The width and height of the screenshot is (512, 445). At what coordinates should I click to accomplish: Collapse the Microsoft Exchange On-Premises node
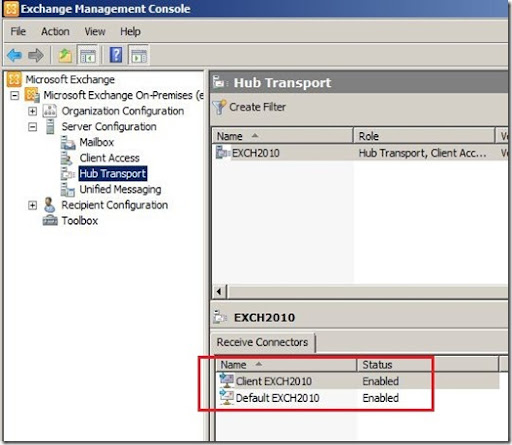(14, 95)
